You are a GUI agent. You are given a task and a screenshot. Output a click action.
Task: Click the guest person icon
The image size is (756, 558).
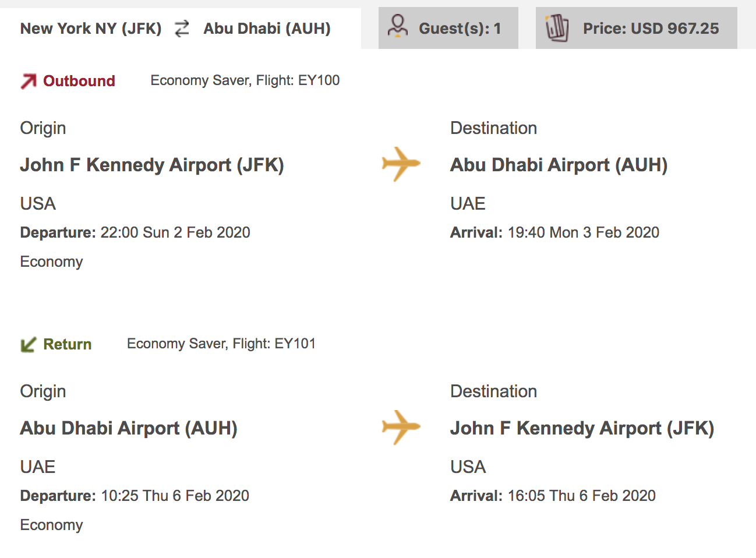398,27
